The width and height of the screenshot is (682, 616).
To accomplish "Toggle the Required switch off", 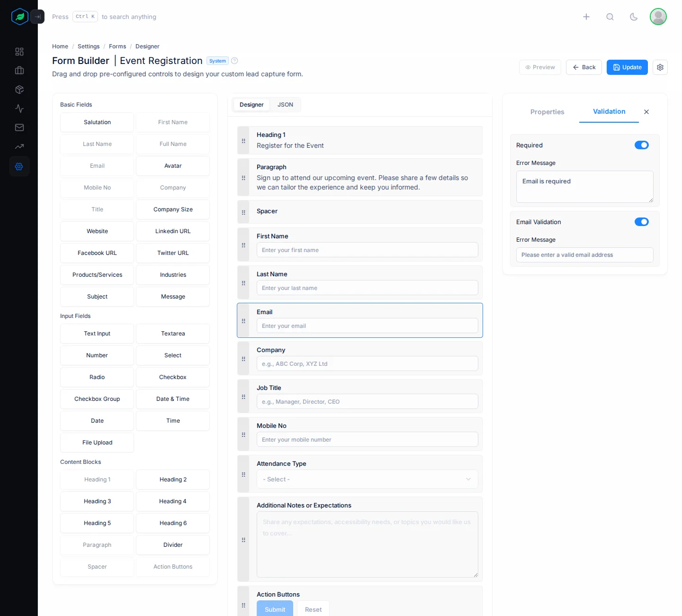I will [642, 145].
